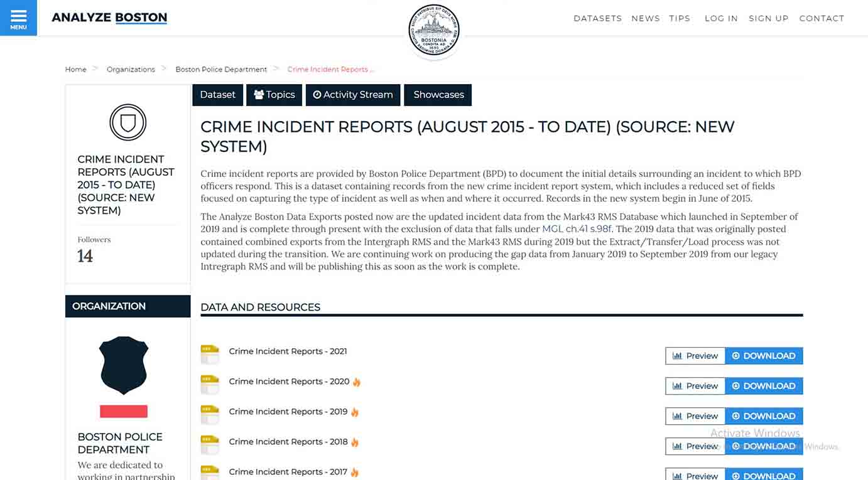Switch to the Dataset tab
The image size is (868, 480).
click(x=217, y=95)
